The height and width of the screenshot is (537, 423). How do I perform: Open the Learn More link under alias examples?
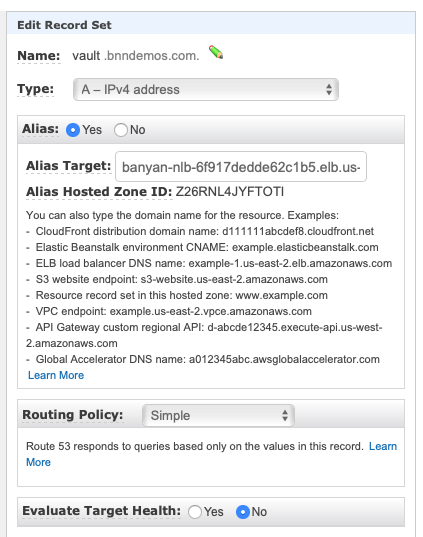point(56,375)
